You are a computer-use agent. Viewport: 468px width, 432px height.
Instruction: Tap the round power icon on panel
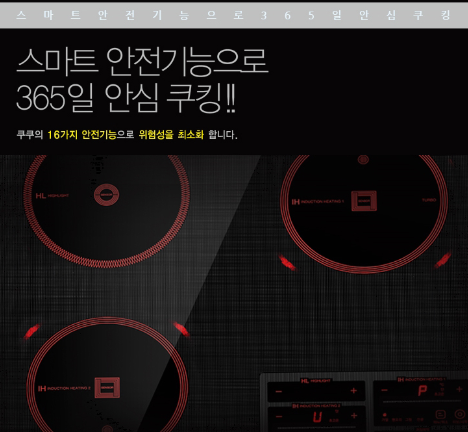(x=460, y=414)
